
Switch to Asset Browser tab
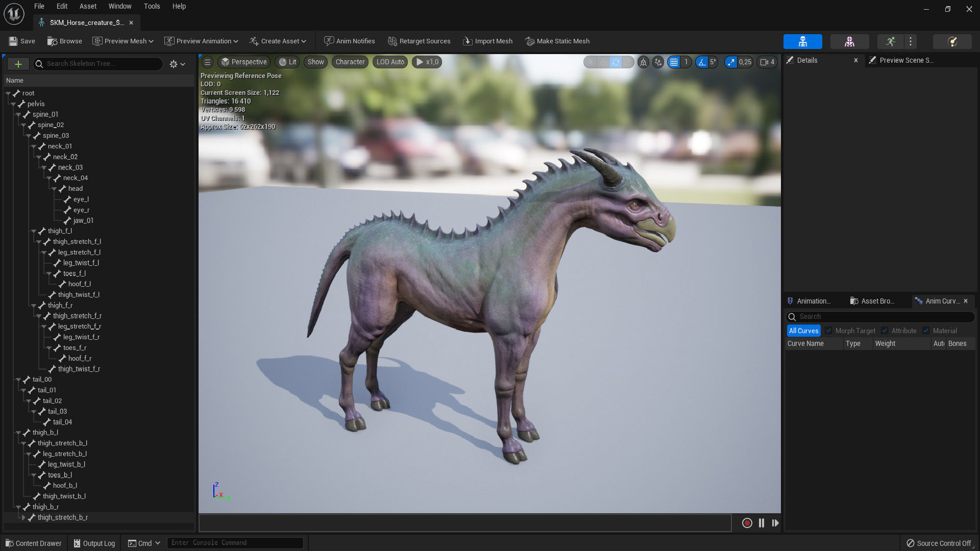pyautogui.click(x=872, y=301)
